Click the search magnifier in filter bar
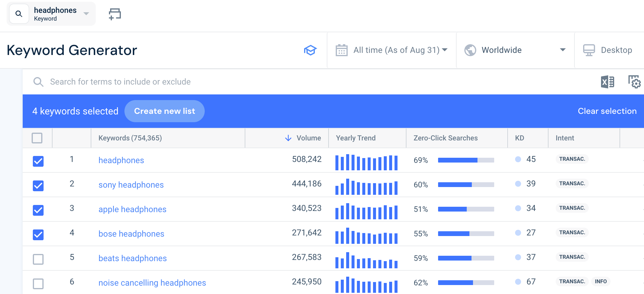The image size is (644, 294). [x=38, y=82]
